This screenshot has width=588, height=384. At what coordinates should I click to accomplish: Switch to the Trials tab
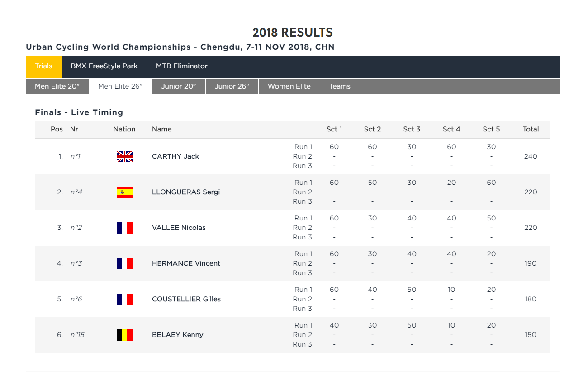pyautogui.click(x=43, y=66)
